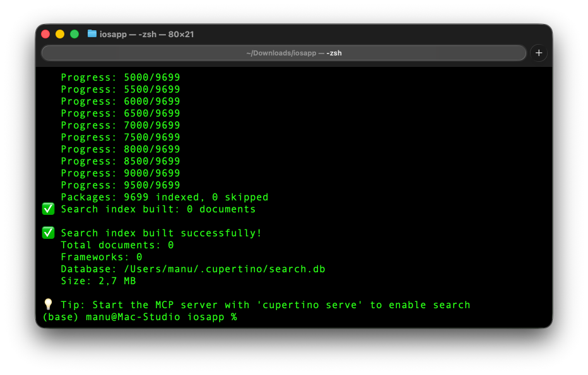Click the 'Progress: 9500/9699' output line
Viewport: 588px width, 375px height.
[120, 185]
